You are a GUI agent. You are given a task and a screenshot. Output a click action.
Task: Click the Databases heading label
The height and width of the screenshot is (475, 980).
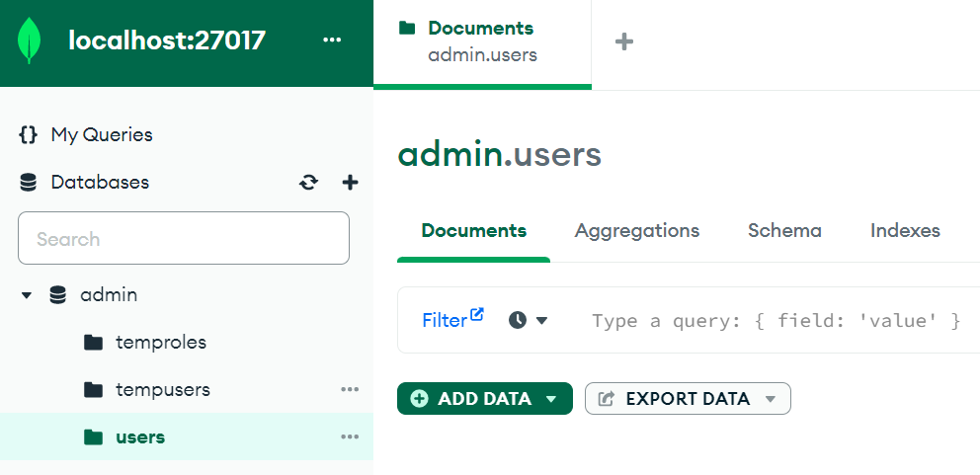pyautogui.click(x=100, y=183)
